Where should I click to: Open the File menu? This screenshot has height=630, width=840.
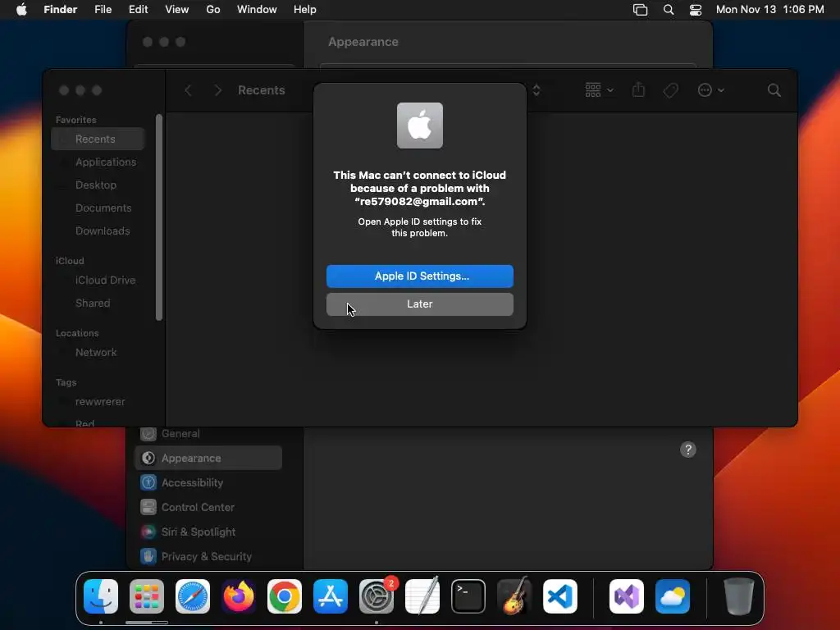(103, 10)
